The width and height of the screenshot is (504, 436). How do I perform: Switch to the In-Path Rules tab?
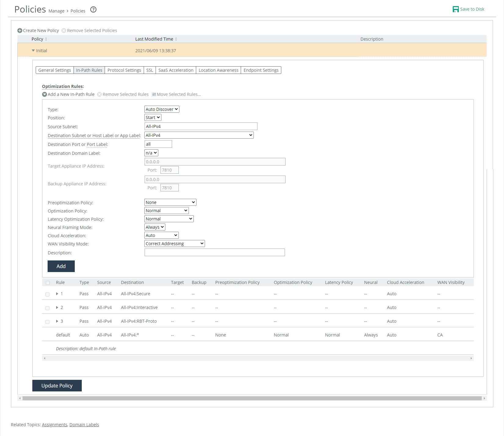coord(89,70)
